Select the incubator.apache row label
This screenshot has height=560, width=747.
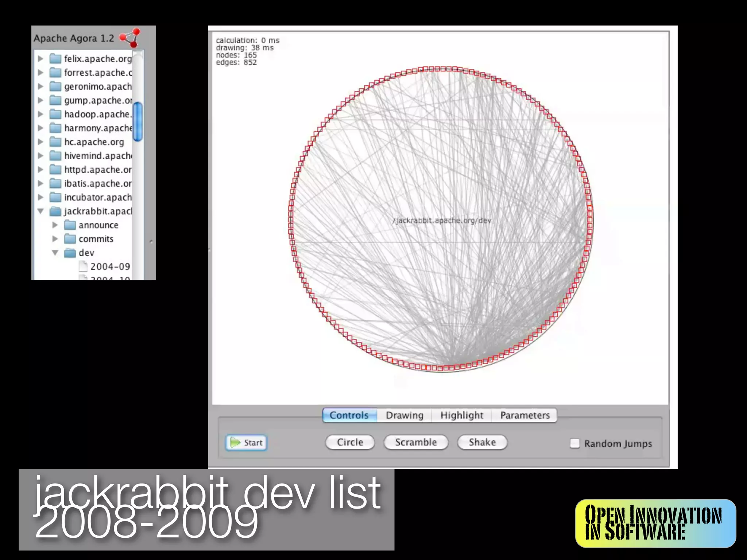(x=98, y=197)
